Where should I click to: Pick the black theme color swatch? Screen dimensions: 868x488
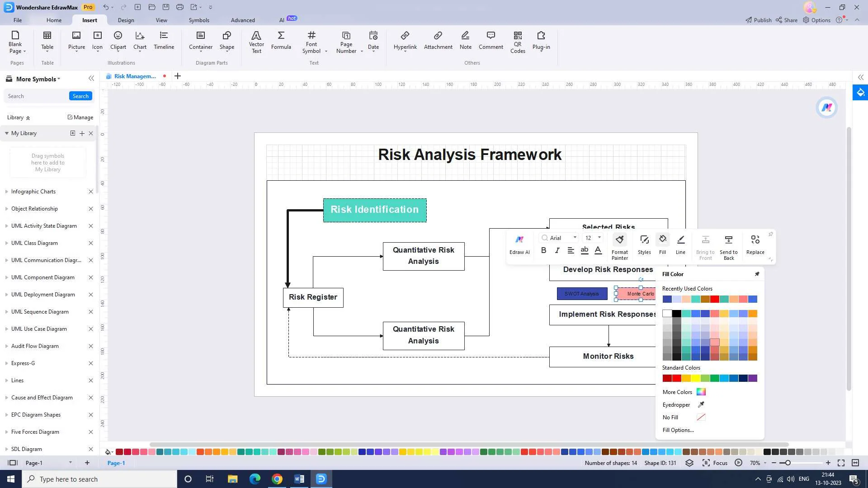click(x=676, y=314)
